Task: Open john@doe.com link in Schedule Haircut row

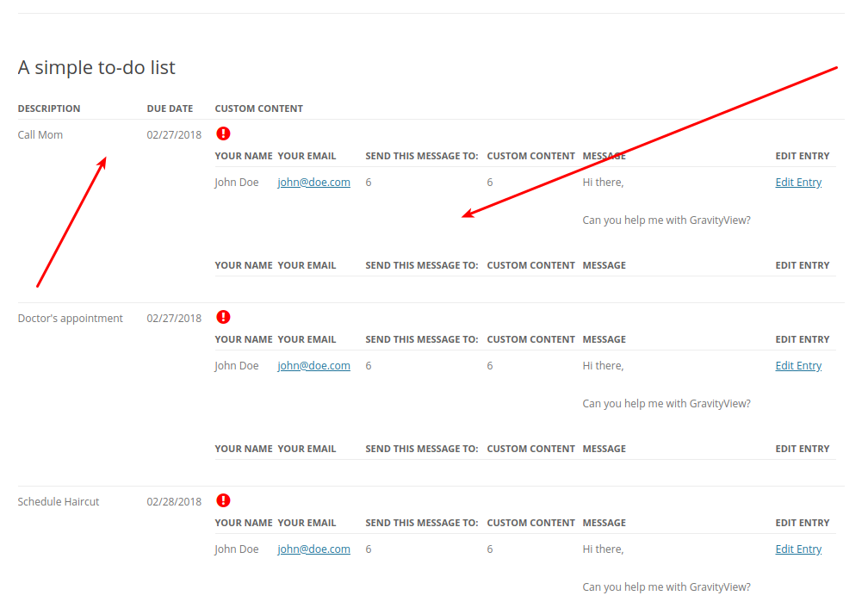Action: point(313,549)
